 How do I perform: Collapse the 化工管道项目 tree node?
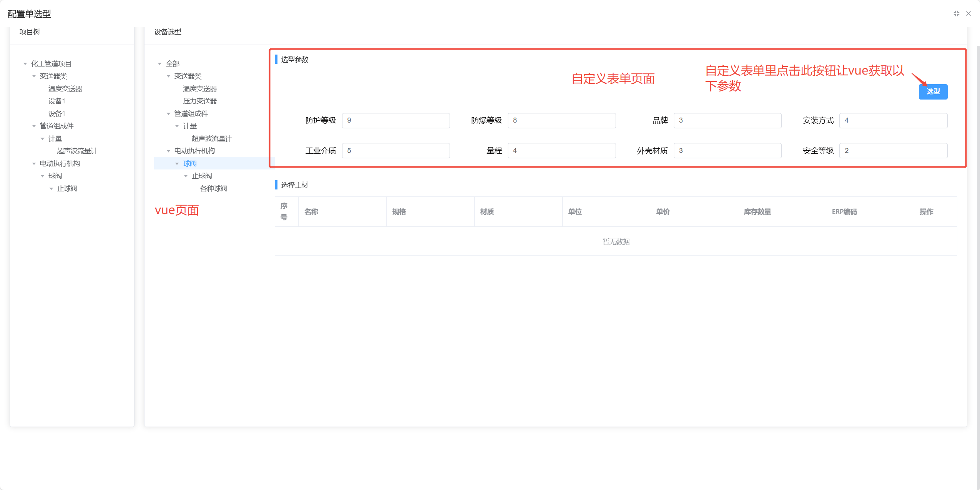[25, 64]
